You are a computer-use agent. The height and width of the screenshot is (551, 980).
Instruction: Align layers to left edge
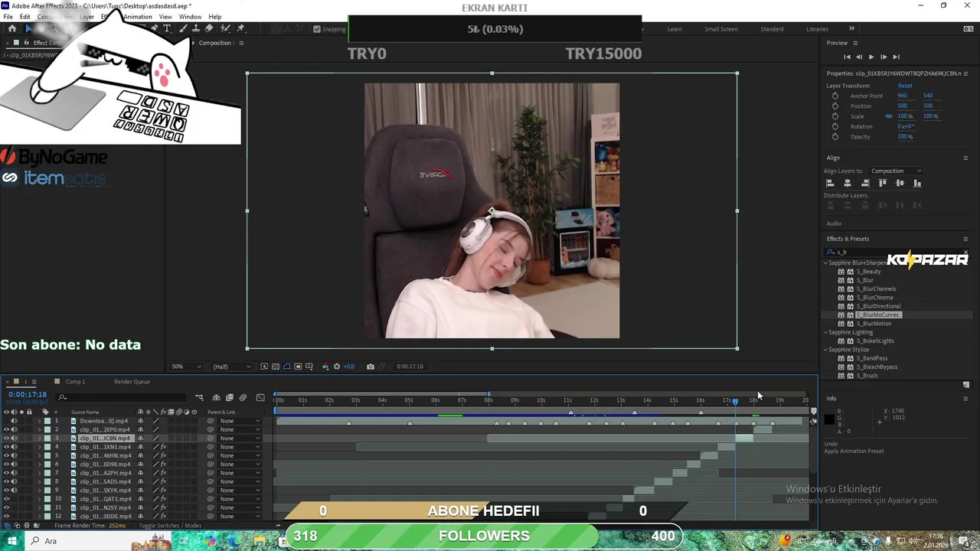click(830, 184)
